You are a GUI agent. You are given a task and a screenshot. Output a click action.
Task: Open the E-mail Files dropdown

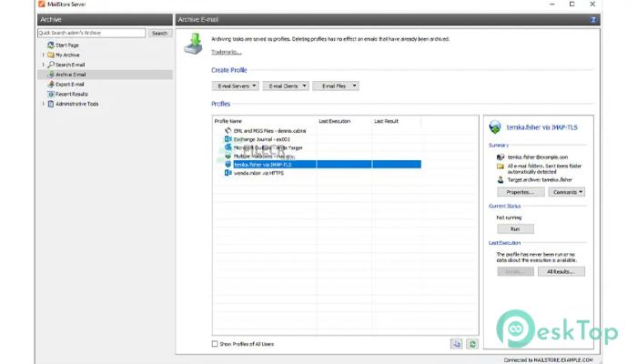tap(336, 86)
